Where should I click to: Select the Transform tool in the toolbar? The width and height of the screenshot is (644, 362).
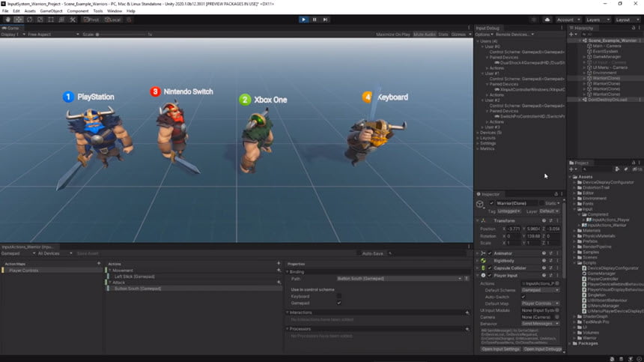point(61,19)
